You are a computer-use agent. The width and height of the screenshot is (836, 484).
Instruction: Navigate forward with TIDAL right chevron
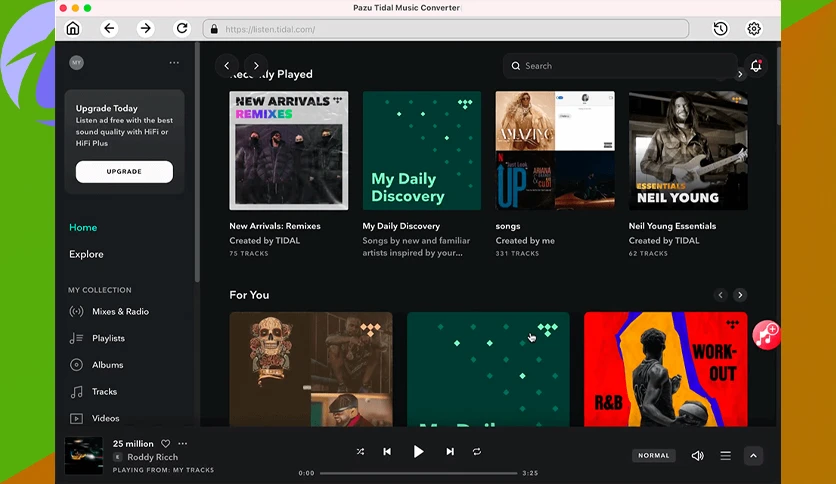click(256, 66)
